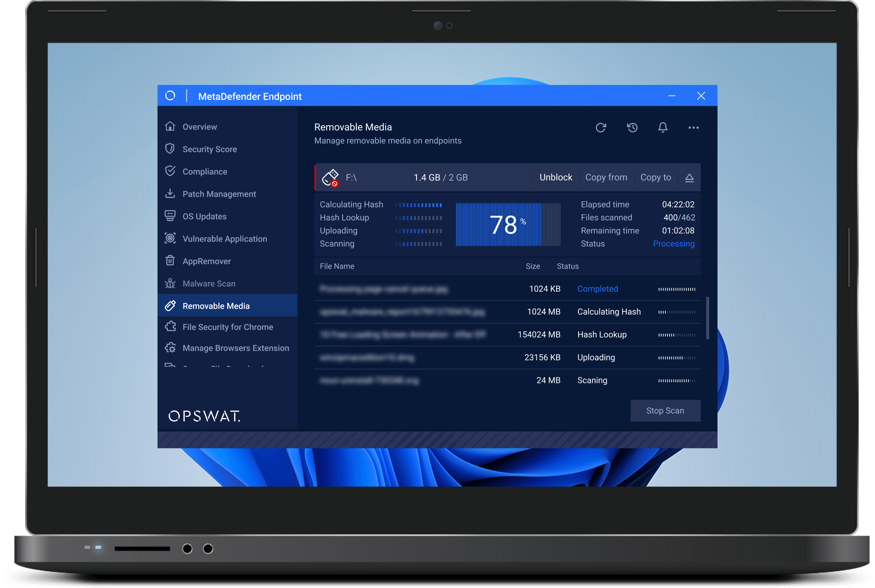
Task: Click the file list vertical scrollbar
Action: (x=707, y=318)
